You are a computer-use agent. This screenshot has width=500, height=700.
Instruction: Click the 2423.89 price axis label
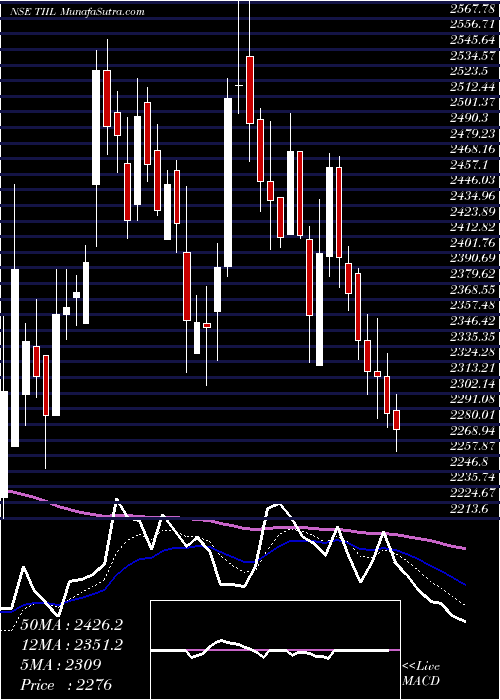click(474, 212)
